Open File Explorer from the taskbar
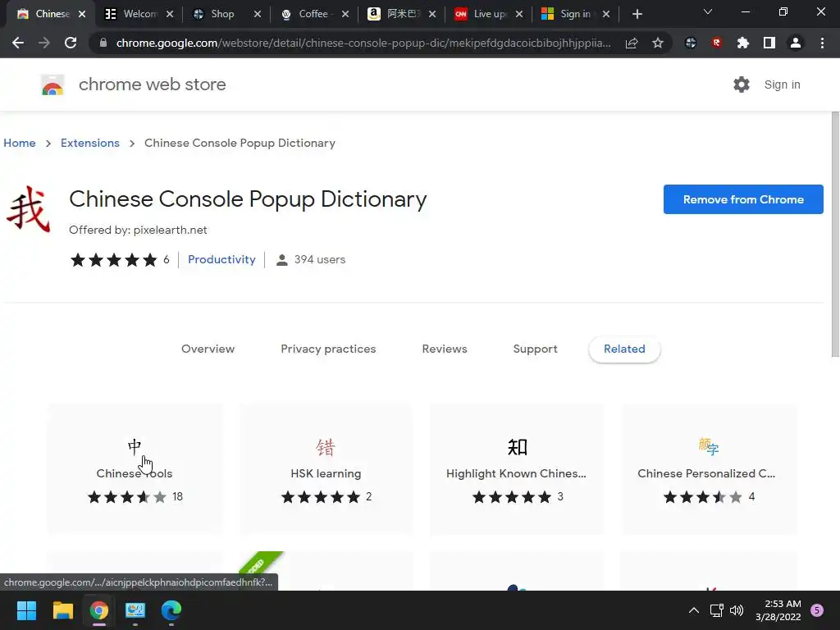The image size is (840, 630). [x=62, y=609]
